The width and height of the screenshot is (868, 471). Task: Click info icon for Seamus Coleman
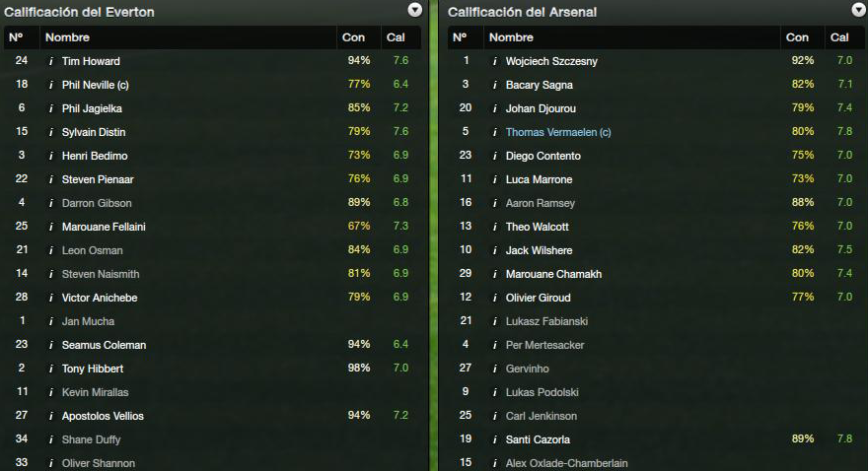click(x=51, y=345)
